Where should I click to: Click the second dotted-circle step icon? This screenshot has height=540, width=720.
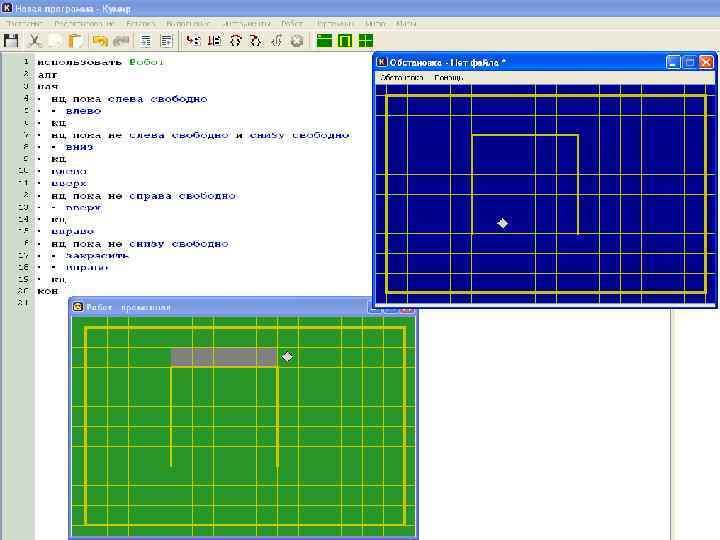pyautogui.click(x=256, y=40)
